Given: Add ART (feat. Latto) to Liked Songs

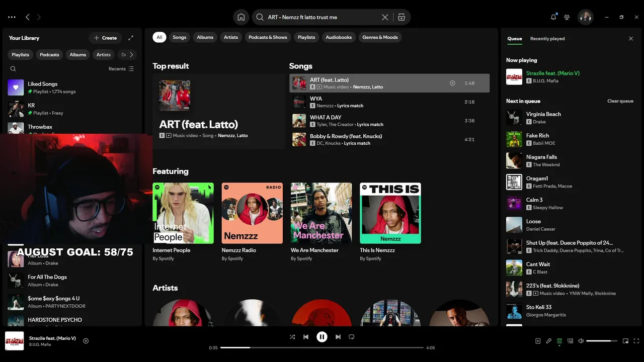Looking at the screenshot, I should [x=452, y=83].
